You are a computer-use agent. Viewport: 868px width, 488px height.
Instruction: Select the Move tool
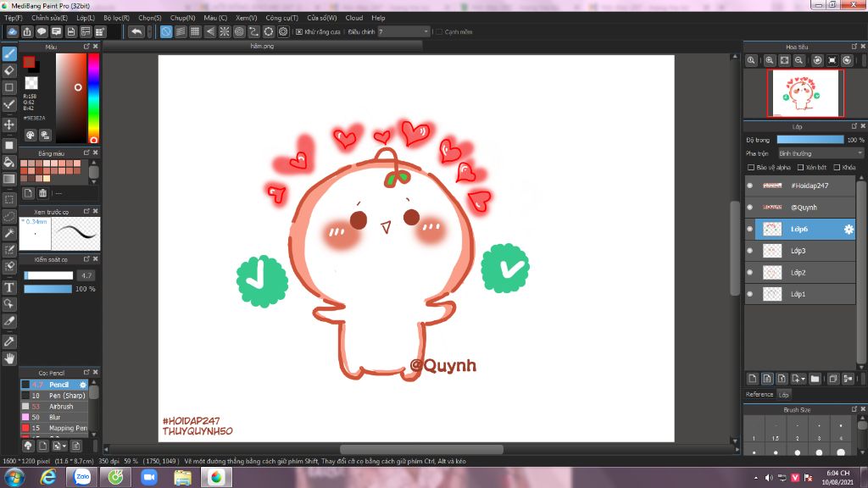point(9,125)
